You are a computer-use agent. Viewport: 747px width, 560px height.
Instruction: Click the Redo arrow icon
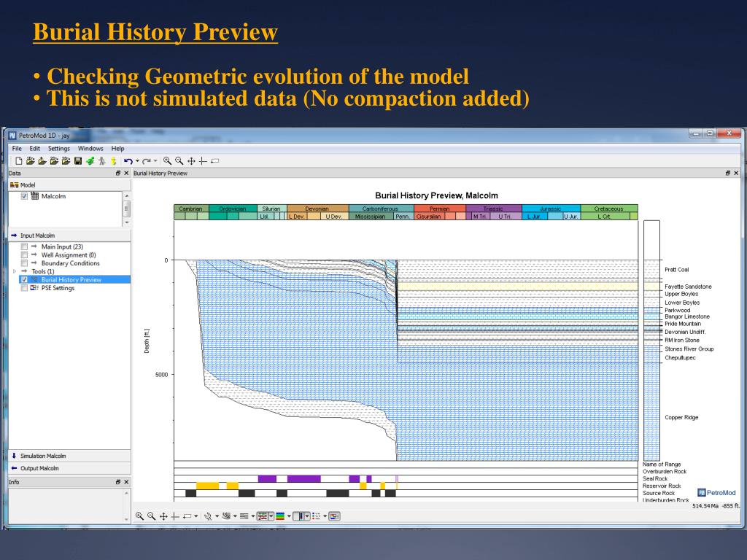pyautogui.click(x=147, y=161)
